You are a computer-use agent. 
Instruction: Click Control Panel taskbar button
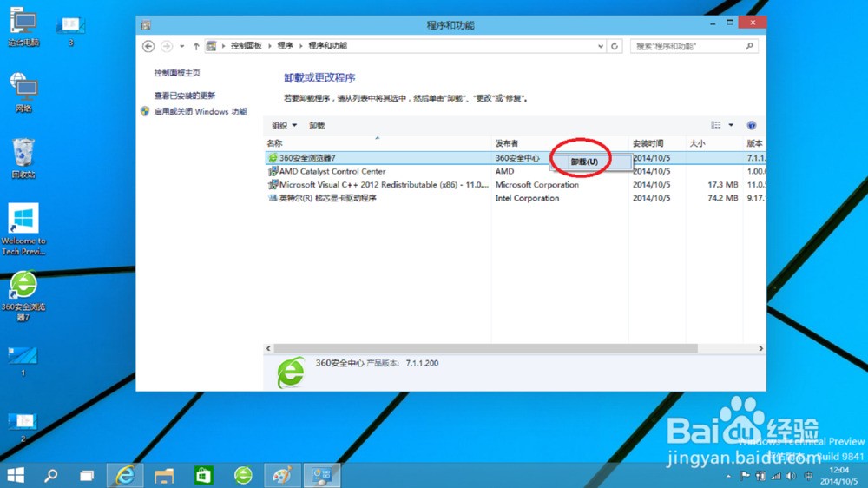(322, 475)
